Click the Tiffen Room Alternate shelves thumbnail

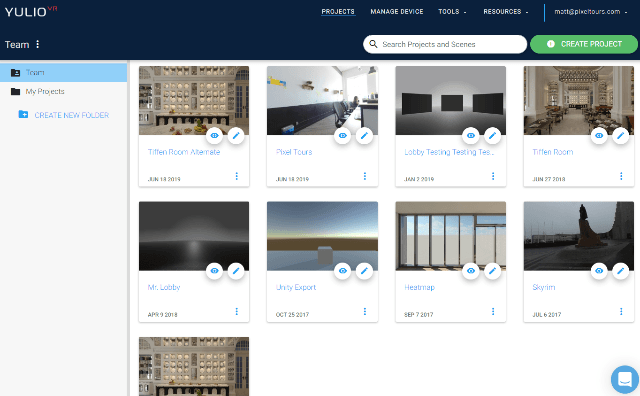[x=194, y=100]
